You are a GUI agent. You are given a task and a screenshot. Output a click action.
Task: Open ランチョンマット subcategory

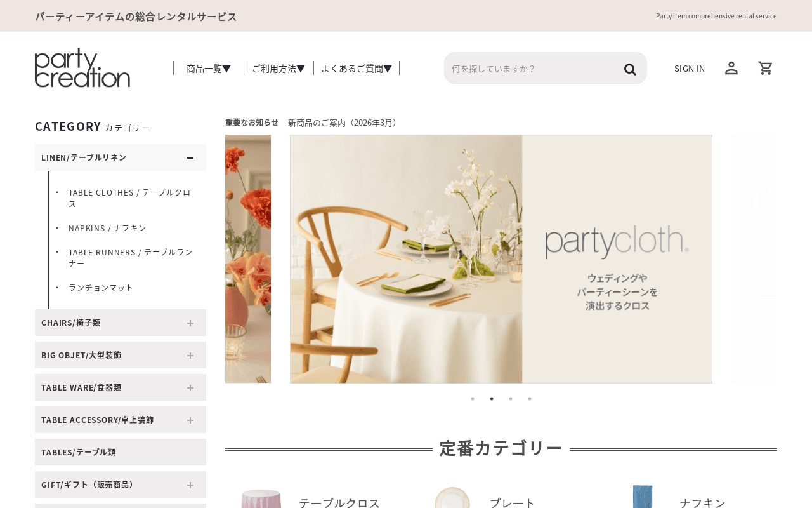pyautogui.click(x=101, y=288)
